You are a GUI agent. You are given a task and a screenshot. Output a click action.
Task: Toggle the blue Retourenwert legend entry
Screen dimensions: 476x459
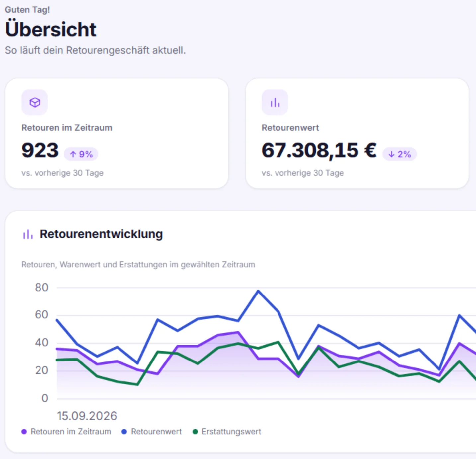coord(152,432)
